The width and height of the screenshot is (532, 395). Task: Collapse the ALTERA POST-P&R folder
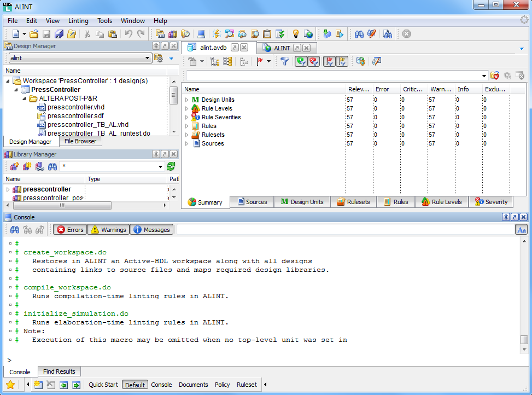point(24,98)
